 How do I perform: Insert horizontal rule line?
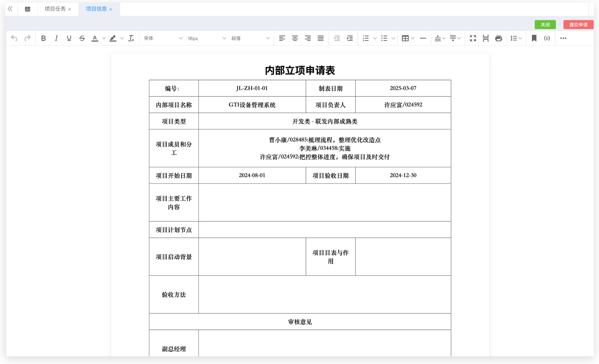pos(423,38)
